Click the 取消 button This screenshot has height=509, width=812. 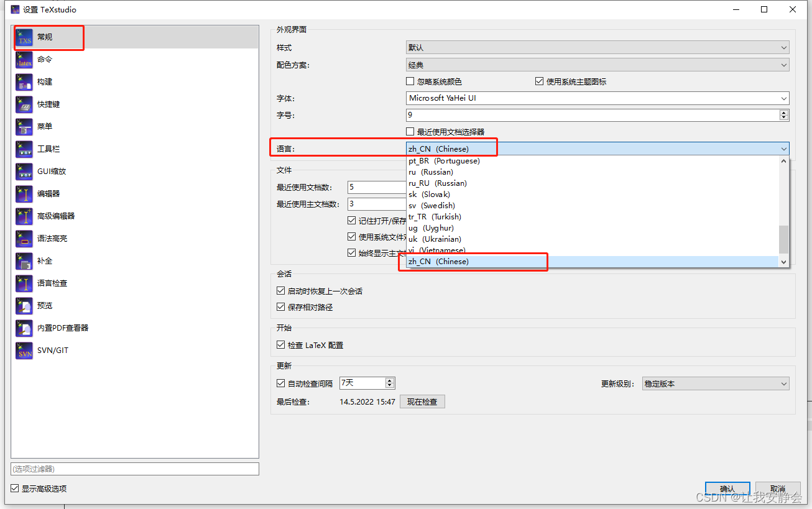(778, 489)
